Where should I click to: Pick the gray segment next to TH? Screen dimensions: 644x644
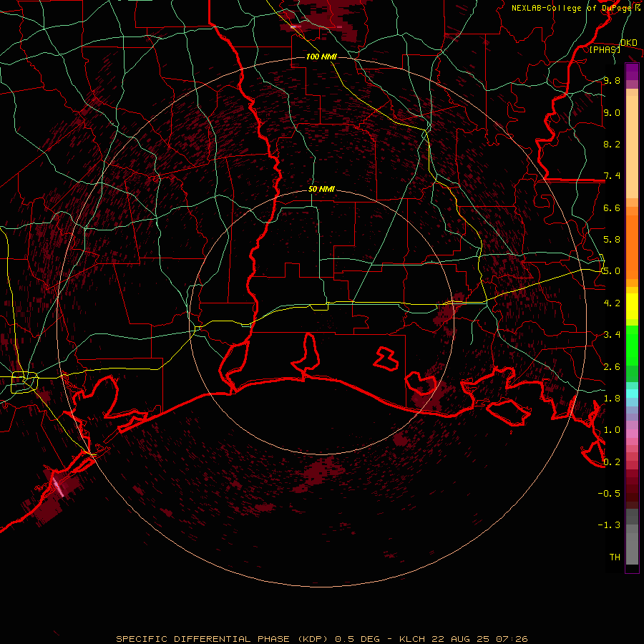click(632, 548)
